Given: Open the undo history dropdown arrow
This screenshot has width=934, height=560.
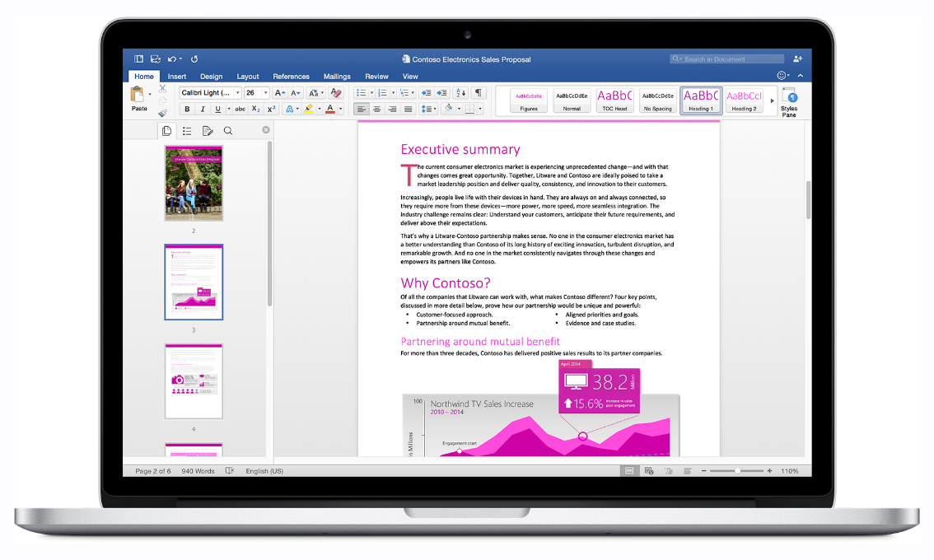Looking at the screenshot, I should point(180,59).
